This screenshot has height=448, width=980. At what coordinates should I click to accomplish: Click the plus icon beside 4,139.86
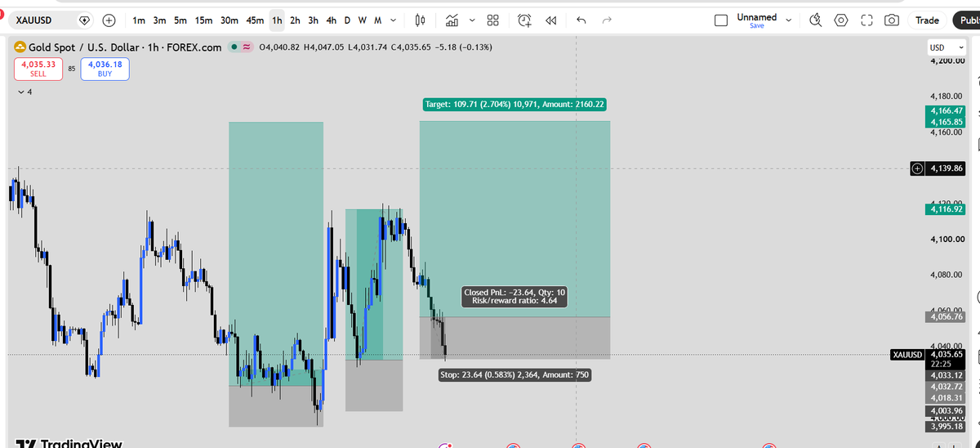click(x=917, y=168)
